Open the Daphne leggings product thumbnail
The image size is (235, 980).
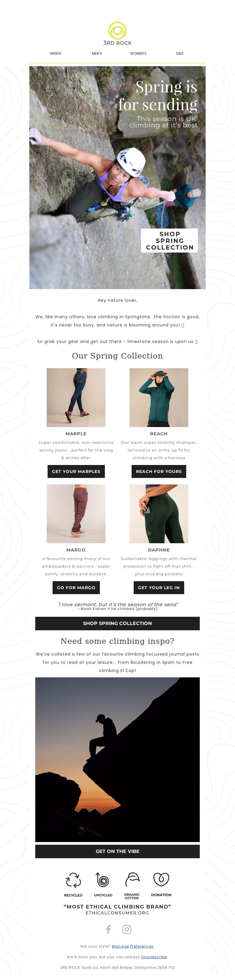click(159, 514)
